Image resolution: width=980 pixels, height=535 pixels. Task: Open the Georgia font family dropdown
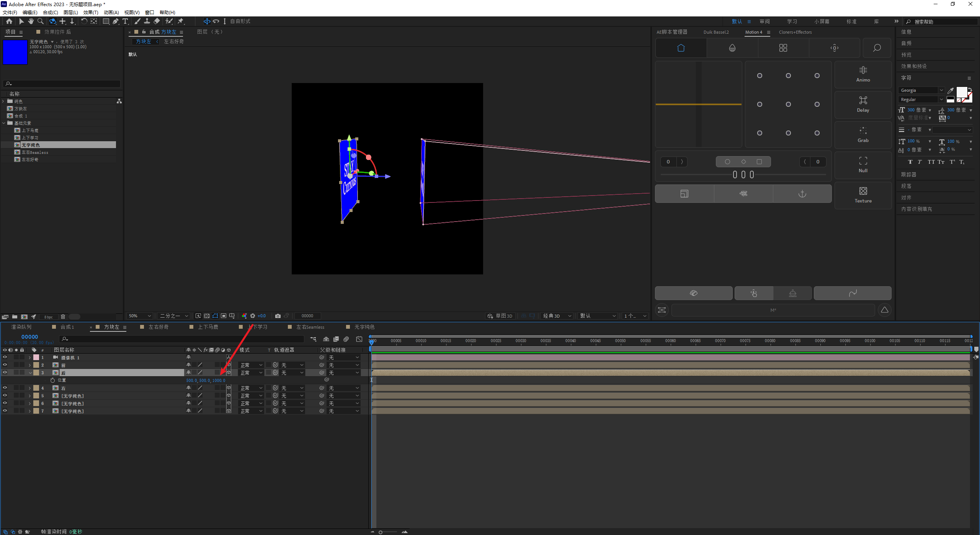[x=941, y=90]
